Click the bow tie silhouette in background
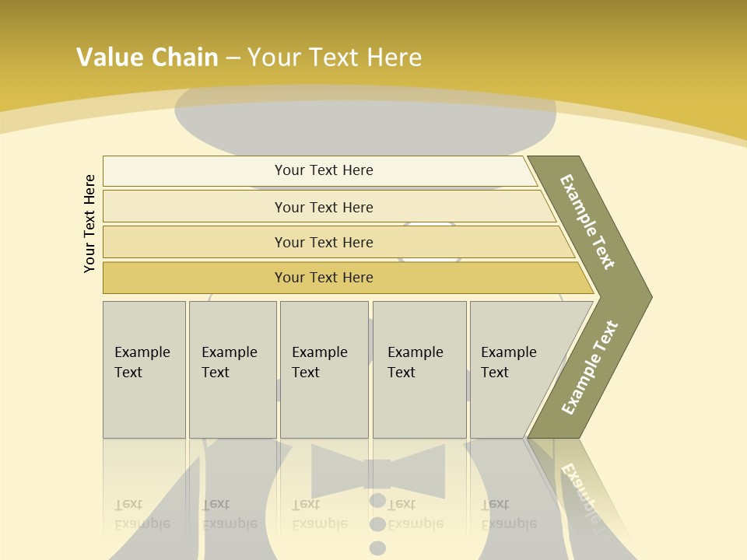 pyautogui.click(x=377, y=471)
